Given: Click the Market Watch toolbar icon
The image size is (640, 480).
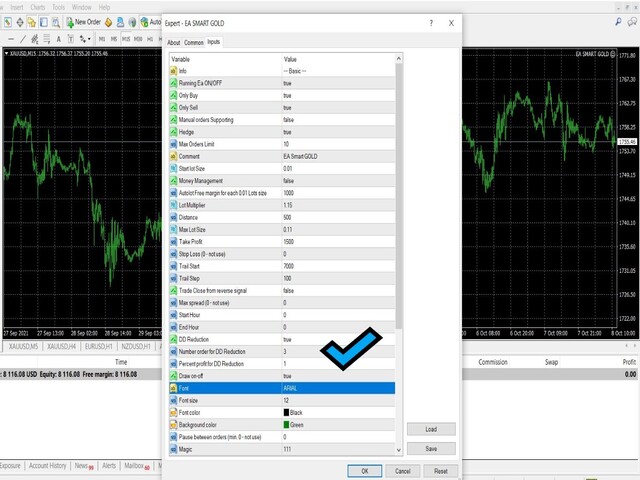Looking at the screenshot, I should coord(8,22).
